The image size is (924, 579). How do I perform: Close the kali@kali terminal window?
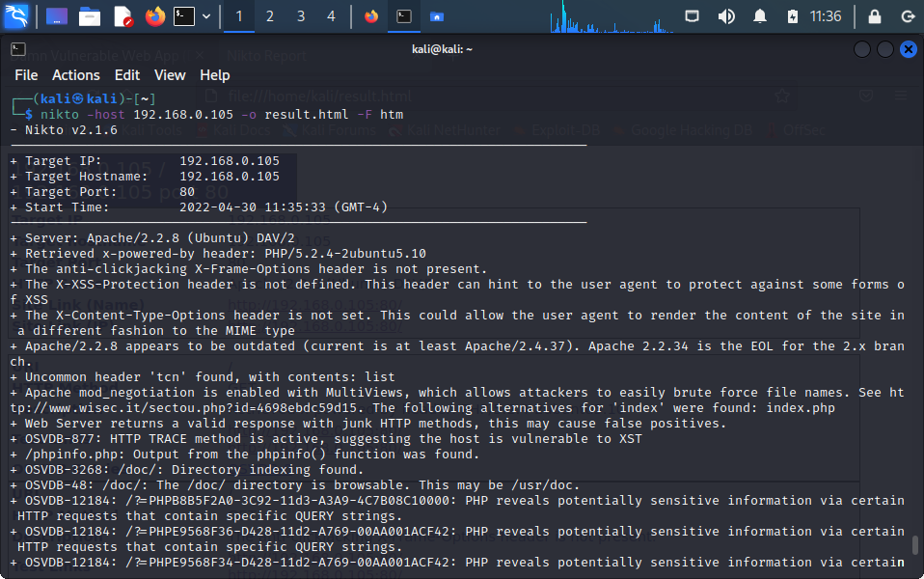pos(909,49)
